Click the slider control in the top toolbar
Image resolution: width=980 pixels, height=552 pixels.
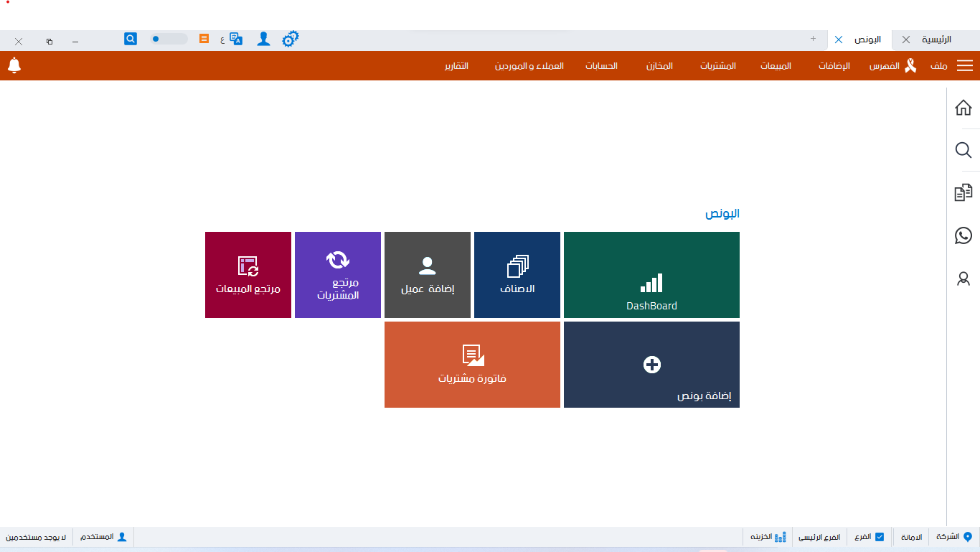click(169, 39)
